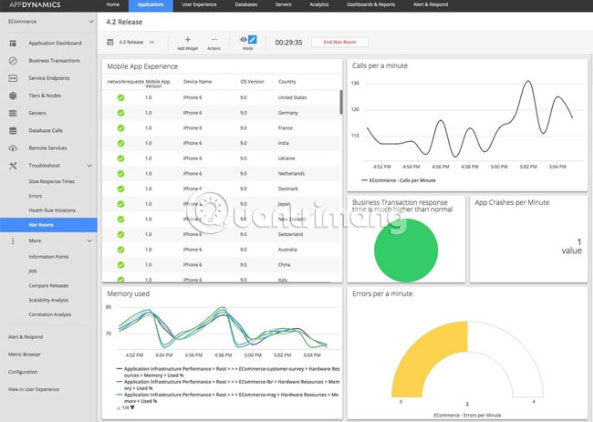Expand memory legend pager arrow 1/4

(132, 407)
